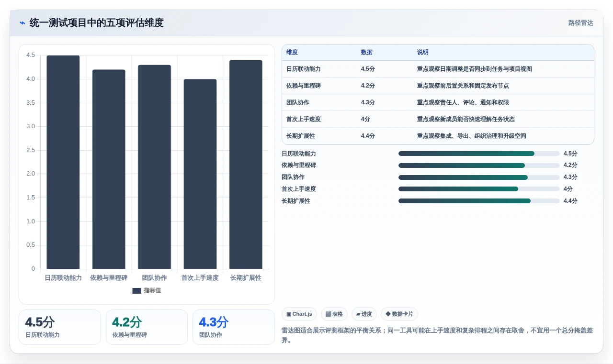
Task: Select the 团队协作 table row cell
Action: (x=298, y=103)
